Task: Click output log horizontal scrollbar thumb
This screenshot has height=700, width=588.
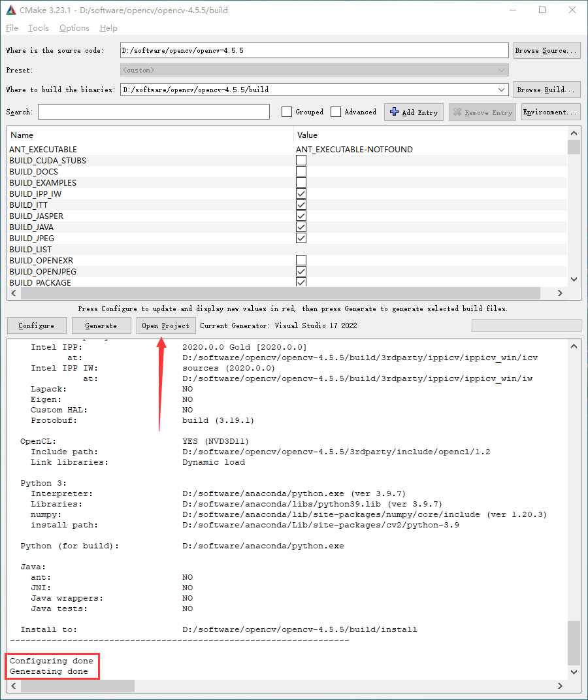Action: pos(78,686)
